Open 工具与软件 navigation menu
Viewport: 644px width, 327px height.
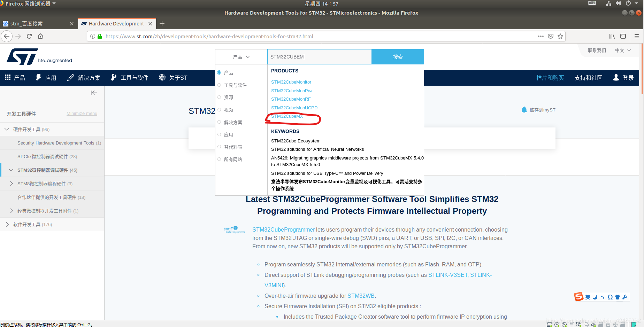(x=130, y=78)
